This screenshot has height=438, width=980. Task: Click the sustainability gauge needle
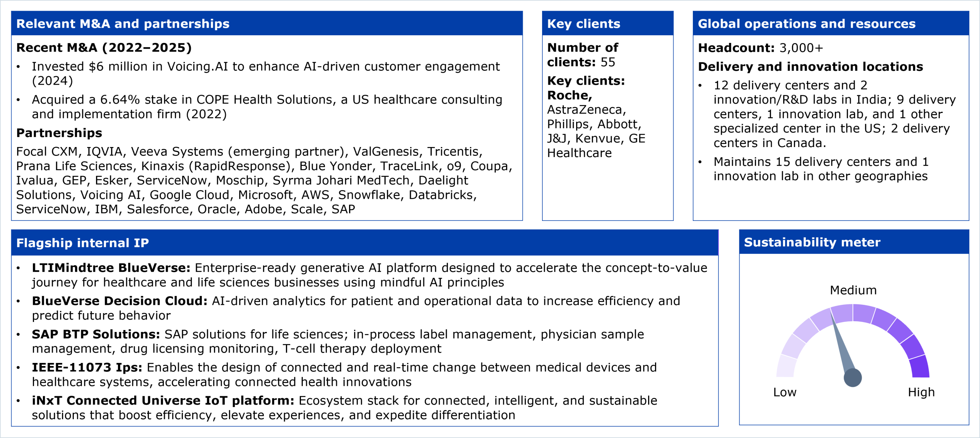[x=842, y=345]
